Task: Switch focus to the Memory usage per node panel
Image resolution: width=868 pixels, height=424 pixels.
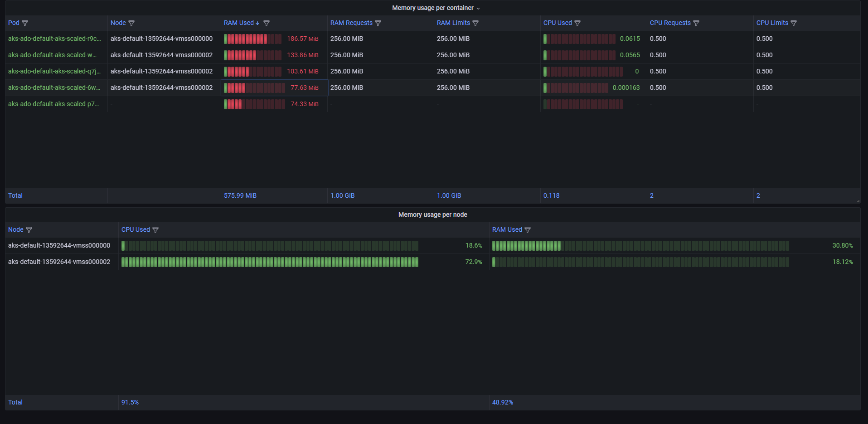Action: (x=432, y=214)
